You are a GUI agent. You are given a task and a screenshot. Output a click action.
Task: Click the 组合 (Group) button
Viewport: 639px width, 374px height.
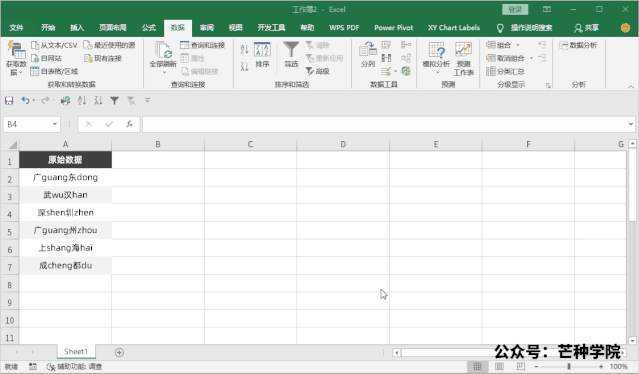(x=499, y=45)
